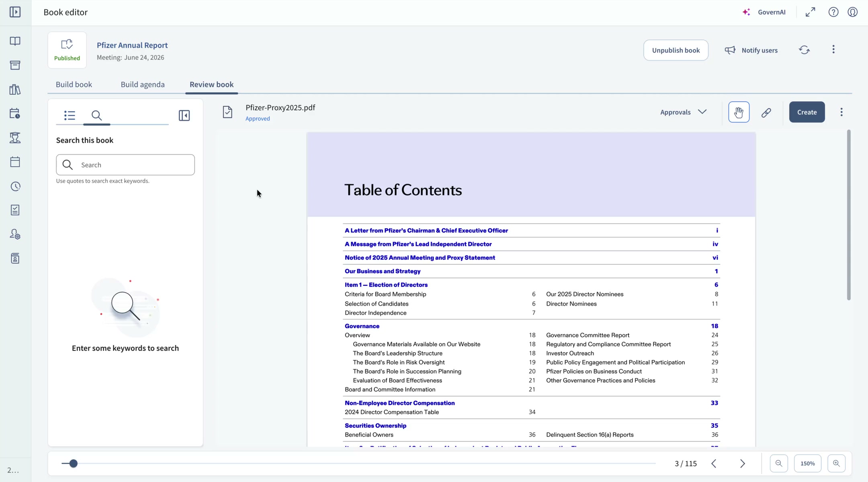Screen dimensions: 868x482
Task: Click 'Our 2025 Director Nominees' entry
Action: (585, 294)
